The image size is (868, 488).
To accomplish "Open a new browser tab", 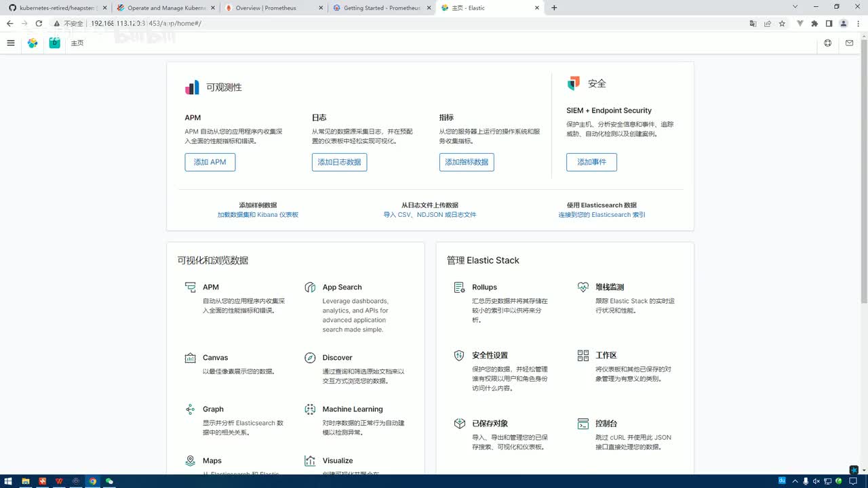I will (554, 7).
